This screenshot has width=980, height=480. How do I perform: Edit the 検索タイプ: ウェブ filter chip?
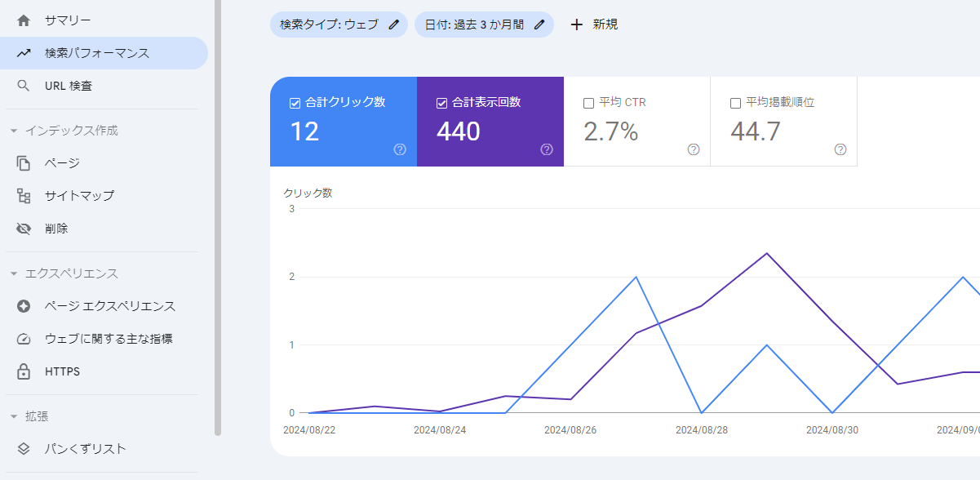pos(339,24)
